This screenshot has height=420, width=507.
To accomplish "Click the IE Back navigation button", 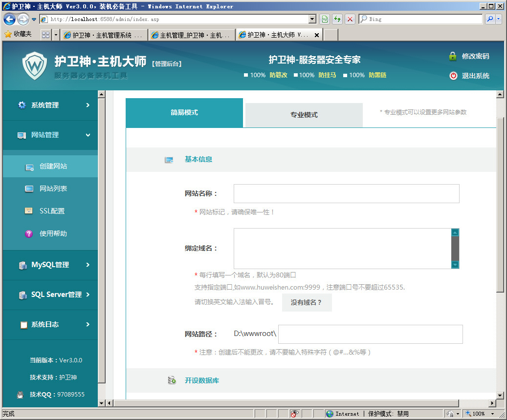I will tap(9, 20).
